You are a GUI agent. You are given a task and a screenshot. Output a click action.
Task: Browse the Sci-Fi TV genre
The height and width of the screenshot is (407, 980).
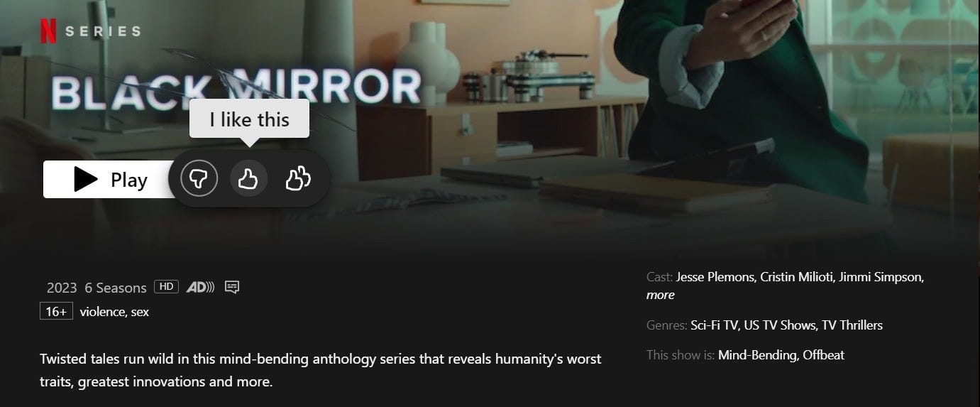coord(715,325)
